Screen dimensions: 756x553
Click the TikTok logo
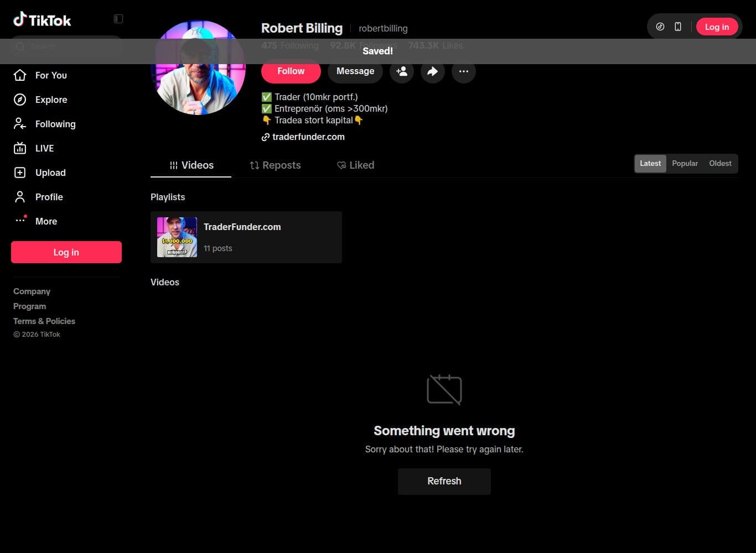(x=42, y=20)
